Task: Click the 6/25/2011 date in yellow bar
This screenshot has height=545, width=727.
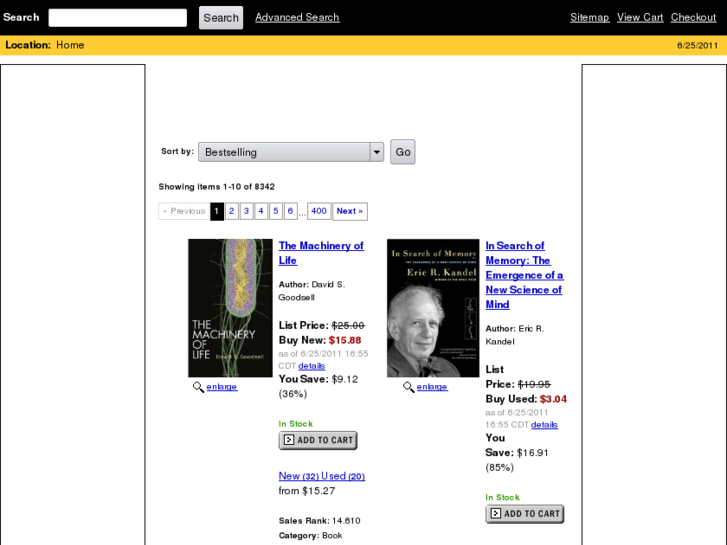Action: tap(697, 45)
